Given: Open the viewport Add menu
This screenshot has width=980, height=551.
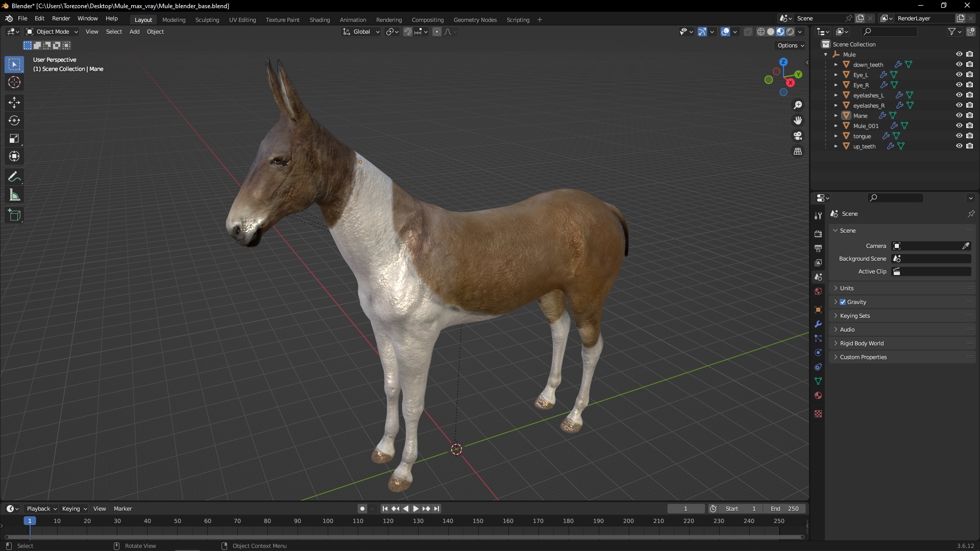Looking at the screenshot, I should [134, 32].
